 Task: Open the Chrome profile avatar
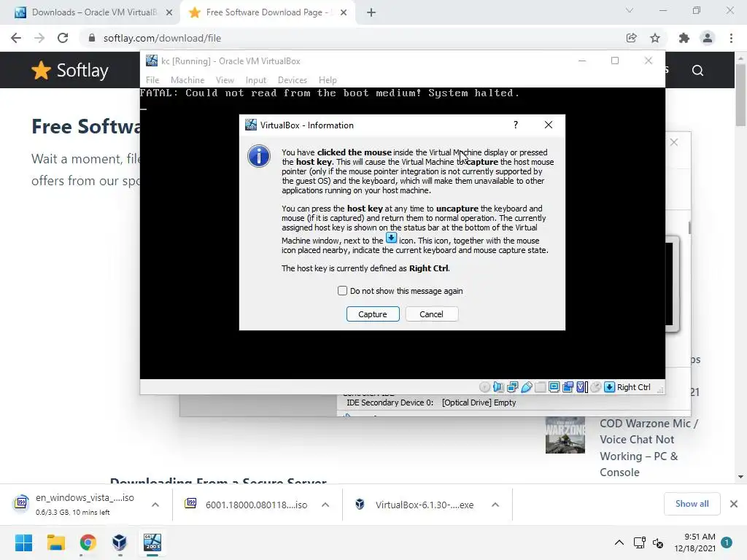click(x=708, y=38)
